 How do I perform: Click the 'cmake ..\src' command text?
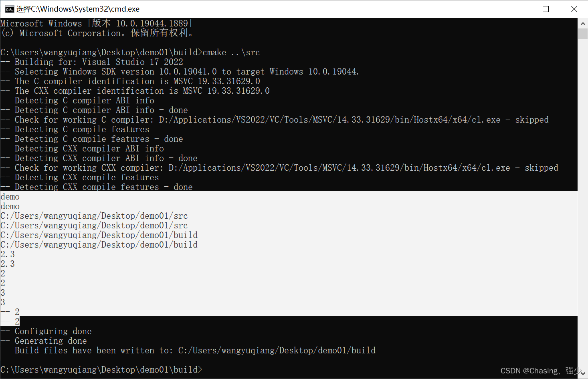[x=231, y=52]
